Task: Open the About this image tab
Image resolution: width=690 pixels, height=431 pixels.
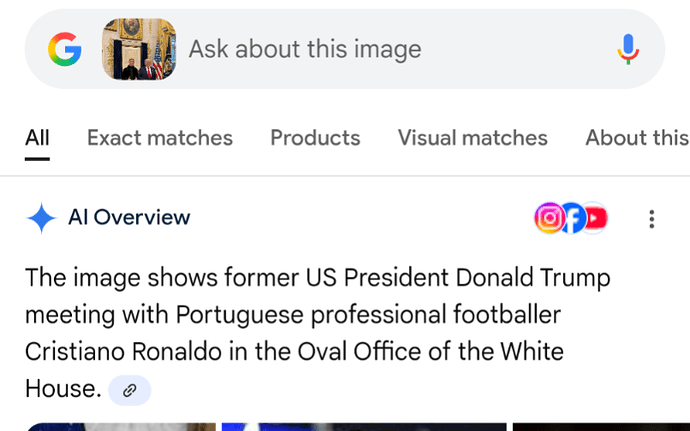Action: coord(637,138)
